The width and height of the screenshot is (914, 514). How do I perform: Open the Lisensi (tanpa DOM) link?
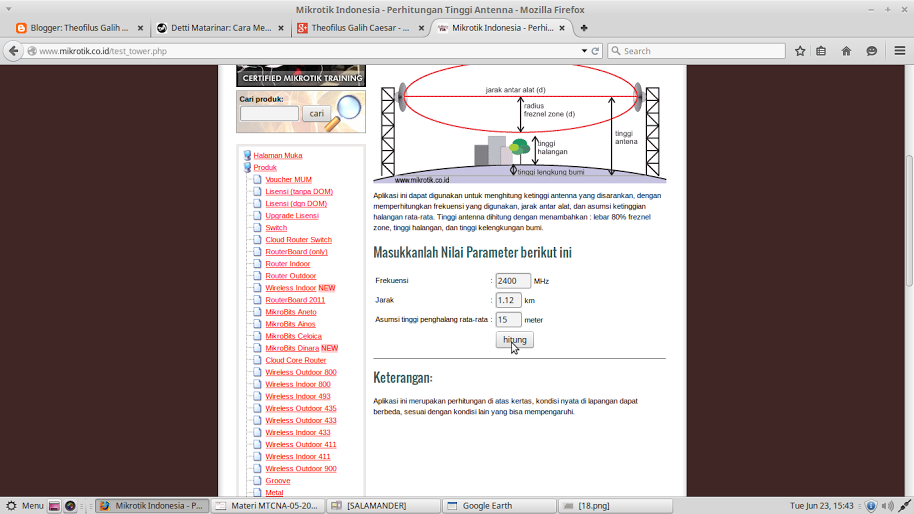299,192
